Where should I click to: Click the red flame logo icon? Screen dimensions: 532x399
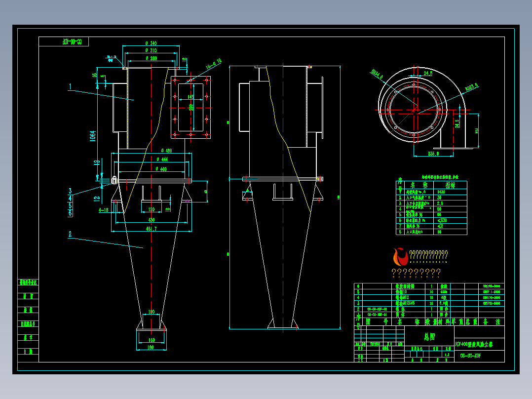point(400,257)
